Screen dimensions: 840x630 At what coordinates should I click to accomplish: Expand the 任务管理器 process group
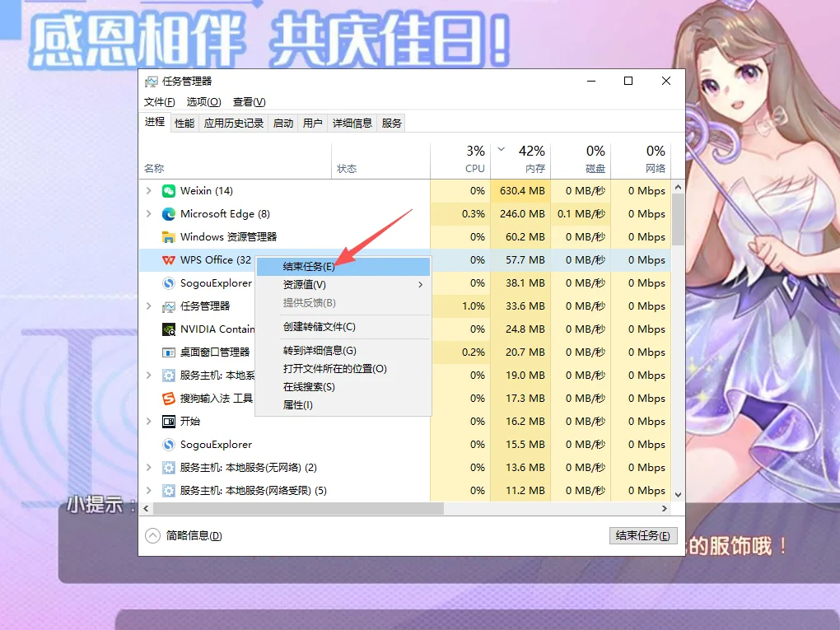click(149, 306)
